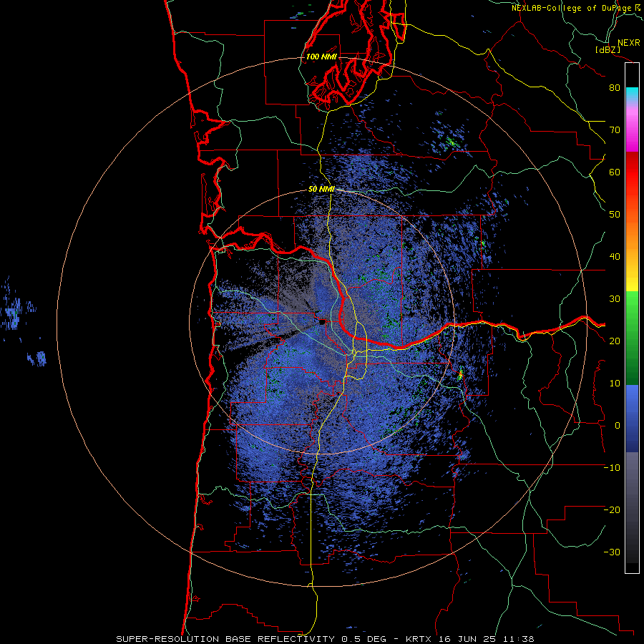Click the KRTX station ID in the caption

(420, 639)
